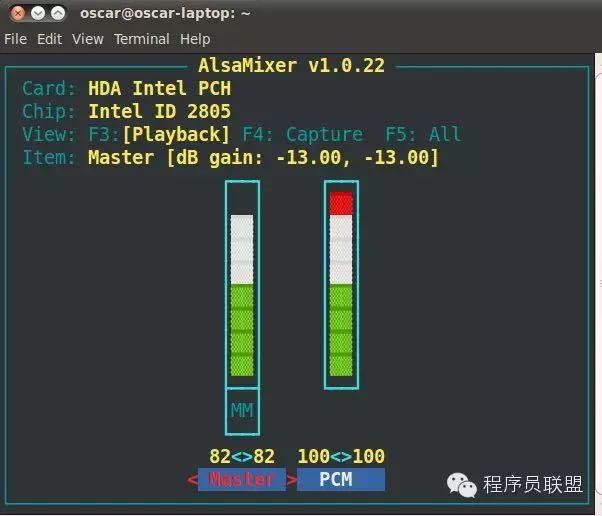This screenshot has height=516, width=602.
Task: Click the 'AlsaMixer v1.0.22' title
Action: coord(291,65)
